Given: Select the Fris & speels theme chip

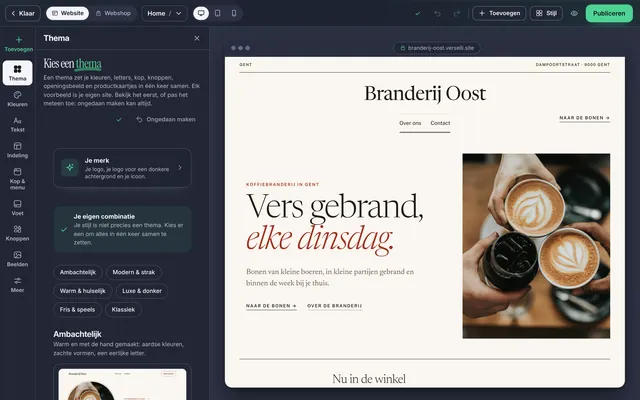Looking at the screenshot, I should click(77, 310).
